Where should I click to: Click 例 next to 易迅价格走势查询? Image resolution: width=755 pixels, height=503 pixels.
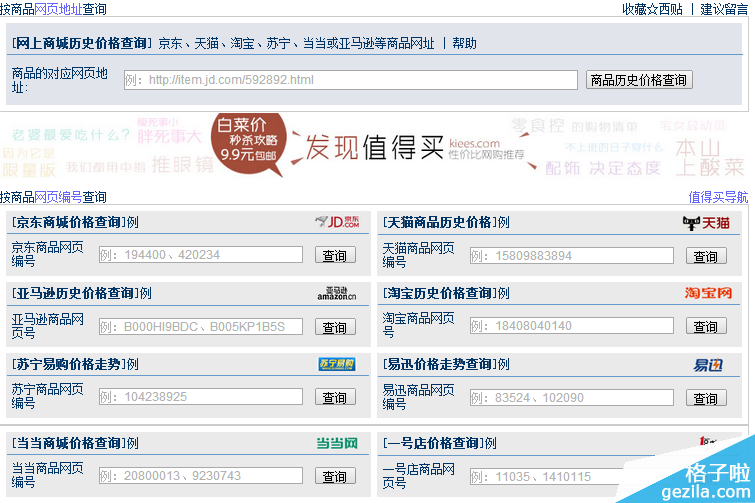click(504, 364)
